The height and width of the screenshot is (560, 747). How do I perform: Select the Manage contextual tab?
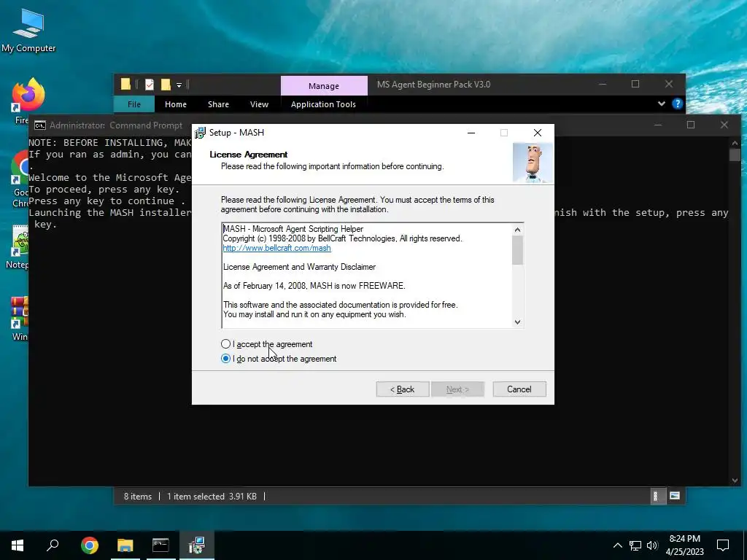click(324, 86)
